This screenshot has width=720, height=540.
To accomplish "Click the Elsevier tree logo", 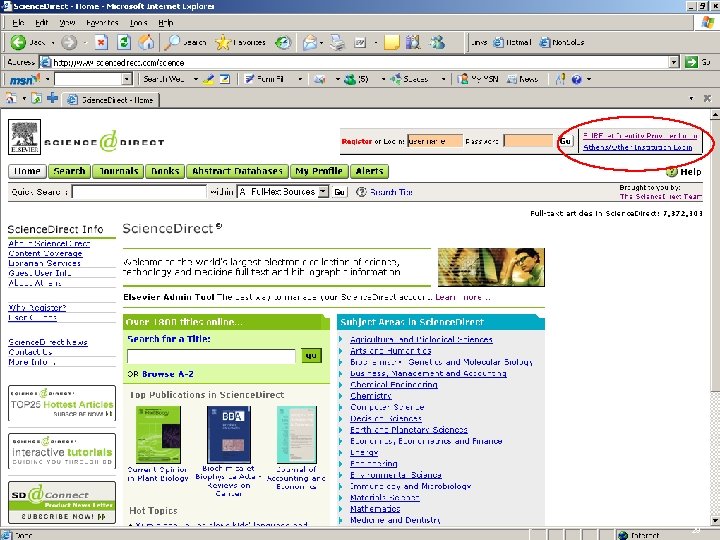I will tap(24, 136).
